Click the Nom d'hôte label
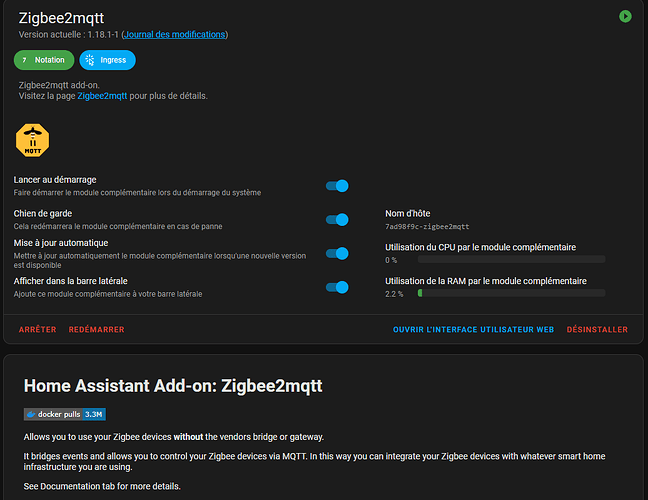 (407, 213)
